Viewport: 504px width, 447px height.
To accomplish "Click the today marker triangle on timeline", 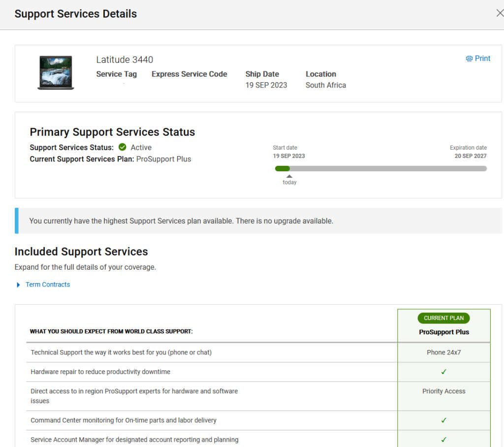I will pyautogui.click(x=289, y=176).
